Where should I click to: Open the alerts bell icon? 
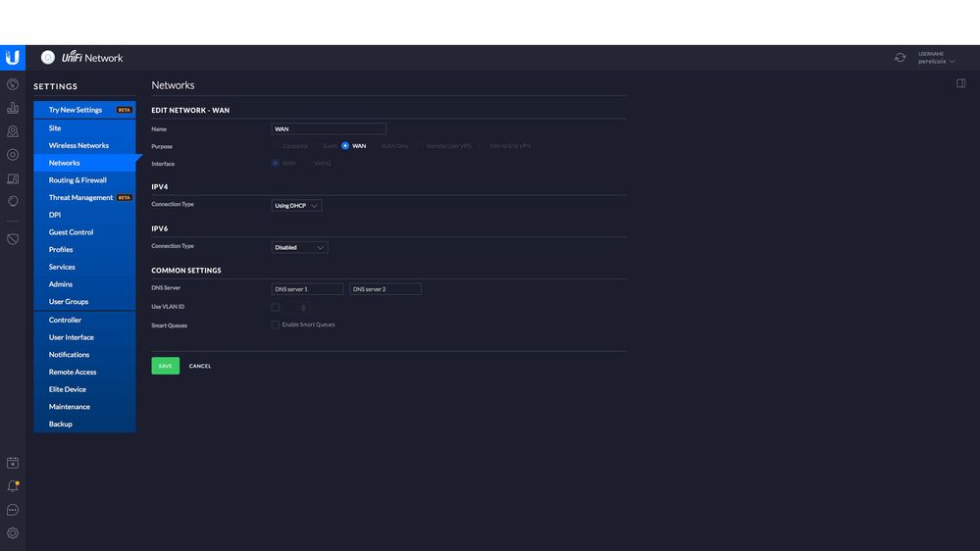click(13, 486)
